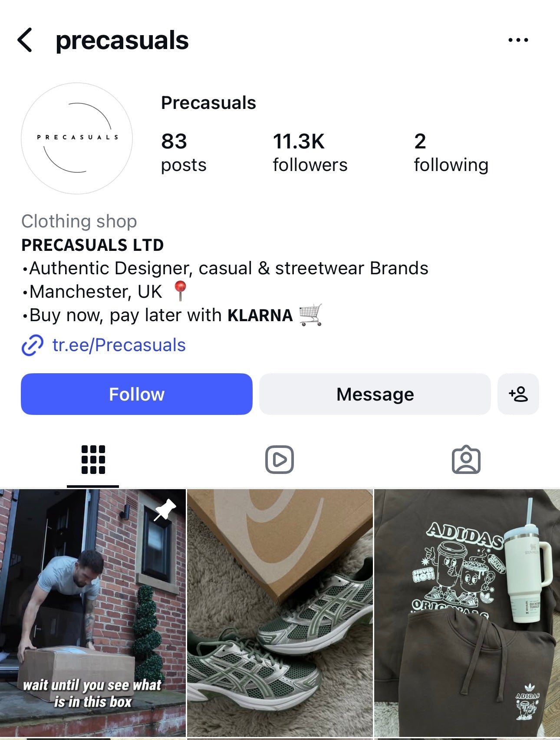The width and height of the screenshot is (560, 740).
Task: Follow the Precasuals account
Action: click(136, 394)
